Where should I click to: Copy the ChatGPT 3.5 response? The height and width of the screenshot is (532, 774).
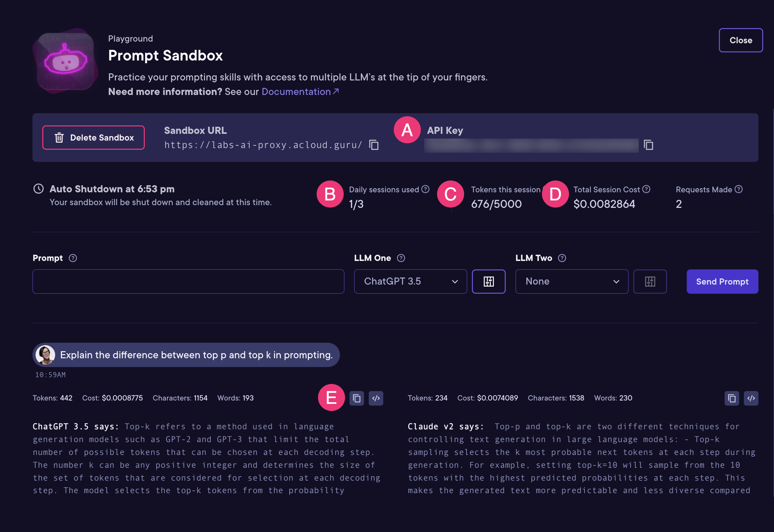[357, 398]
